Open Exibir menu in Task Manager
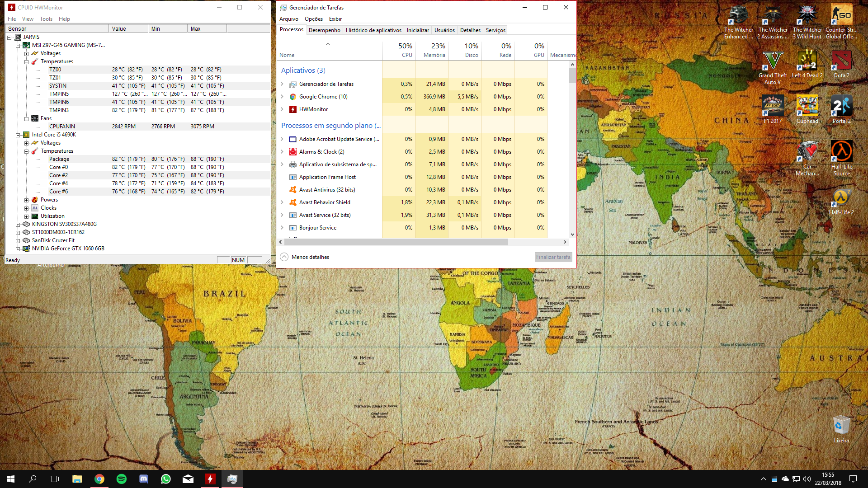Viewport: 868px width, 488px height. point(335,19)
